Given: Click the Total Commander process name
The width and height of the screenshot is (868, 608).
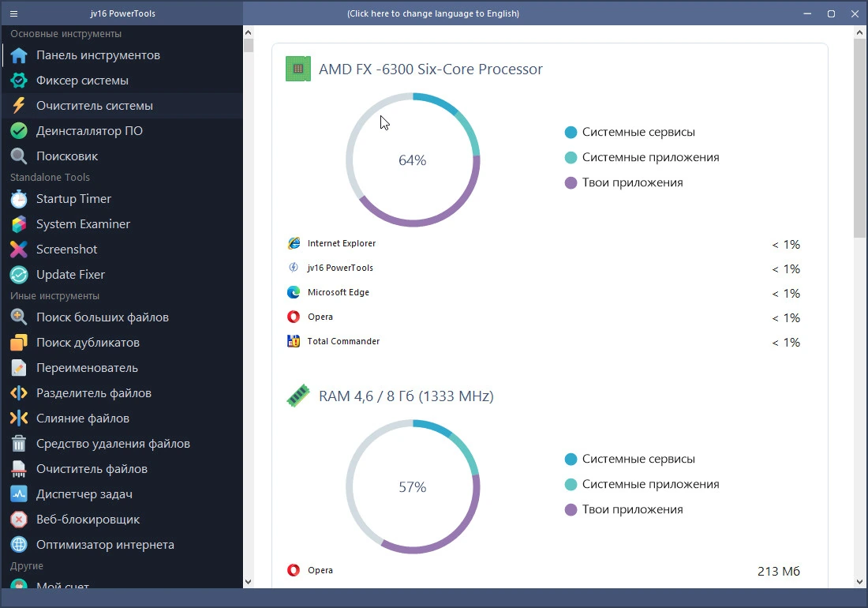Looking at the screenshot, I should pos(344,342).
